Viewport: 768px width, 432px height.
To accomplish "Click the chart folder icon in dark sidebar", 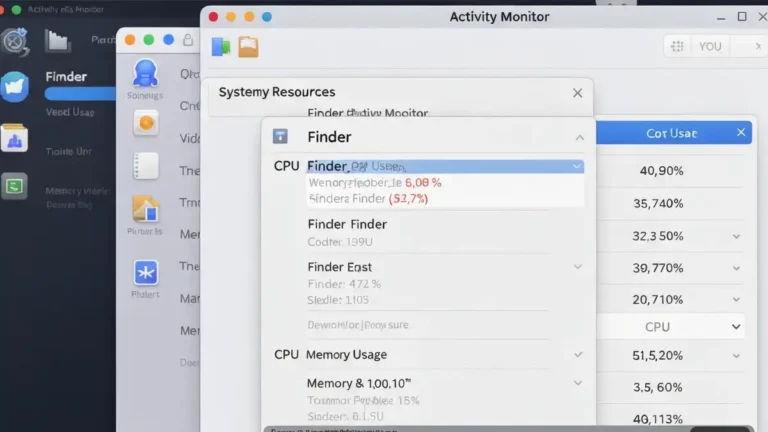I will [14, 138].
